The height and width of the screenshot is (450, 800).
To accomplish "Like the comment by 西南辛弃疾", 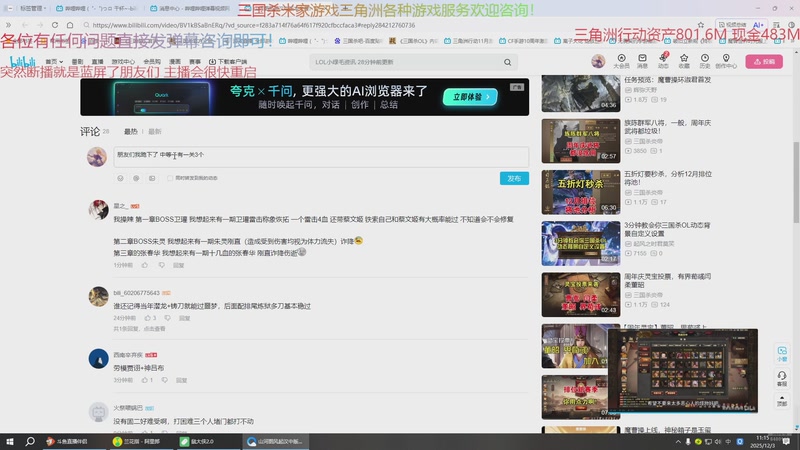I will click(147, 380).
